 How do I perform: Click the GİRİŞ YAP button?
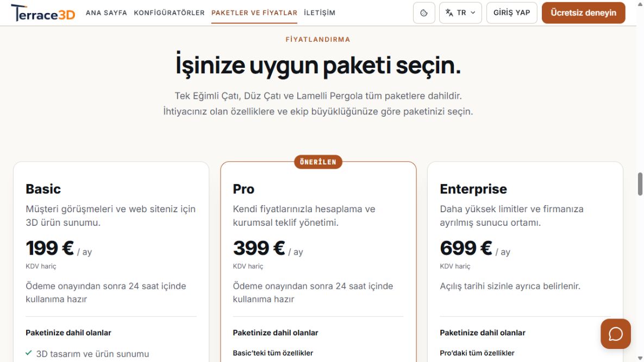[512, 12]
